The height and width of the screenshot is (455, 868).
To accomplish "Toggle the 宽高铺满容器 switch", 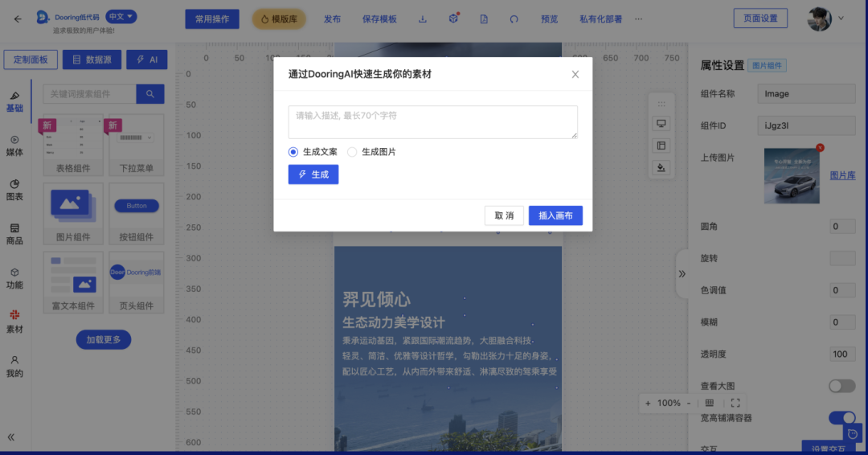I will pyautogui.click(x=842, y=418).
